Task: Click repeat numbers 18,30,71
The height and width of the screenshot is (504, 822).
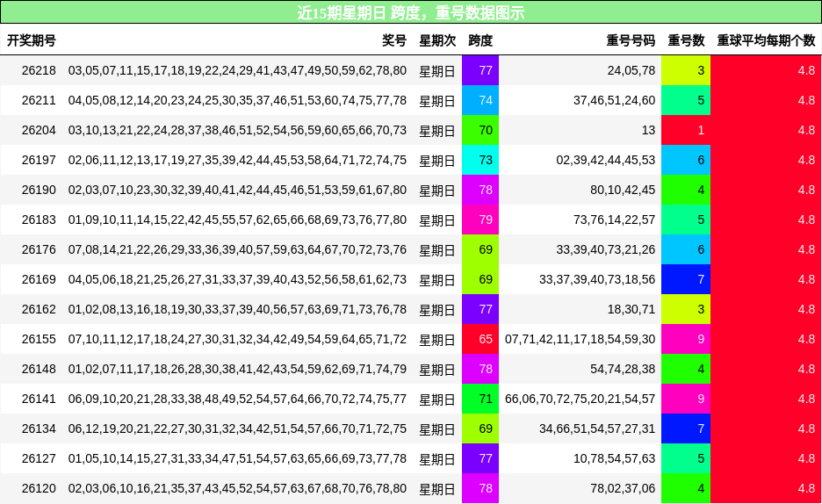Action: [x=631, y=310]
